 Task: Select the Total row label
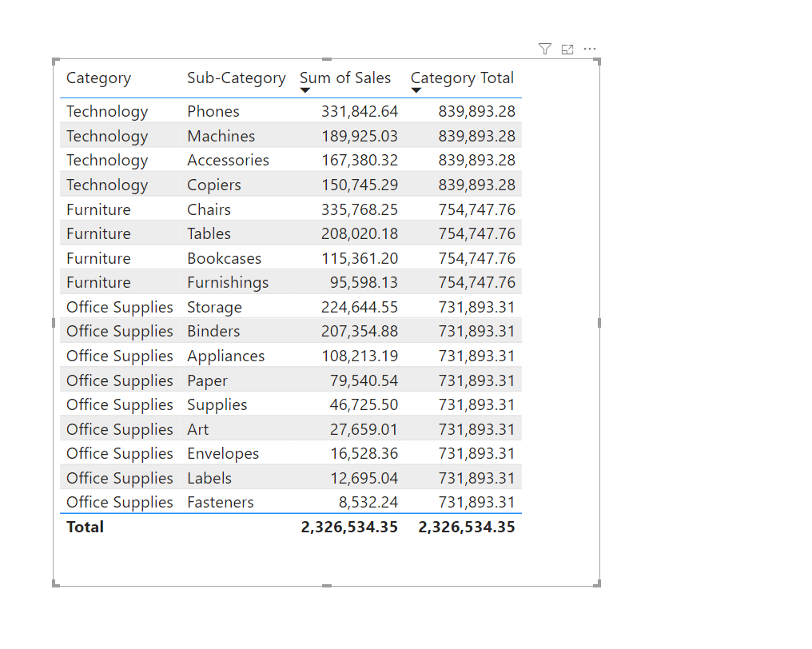[x=86, y=528]
